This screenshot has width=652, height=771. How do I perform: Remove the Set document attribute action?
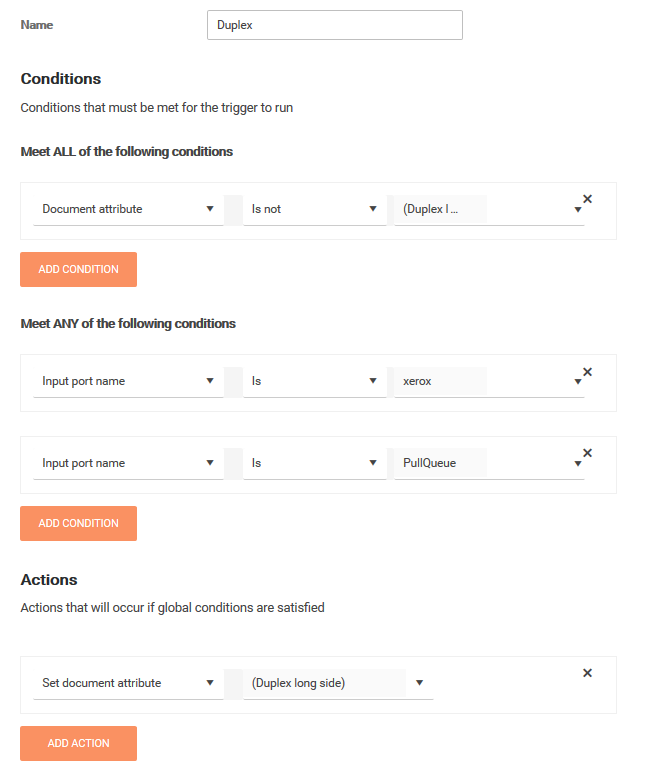click(587, 673)
